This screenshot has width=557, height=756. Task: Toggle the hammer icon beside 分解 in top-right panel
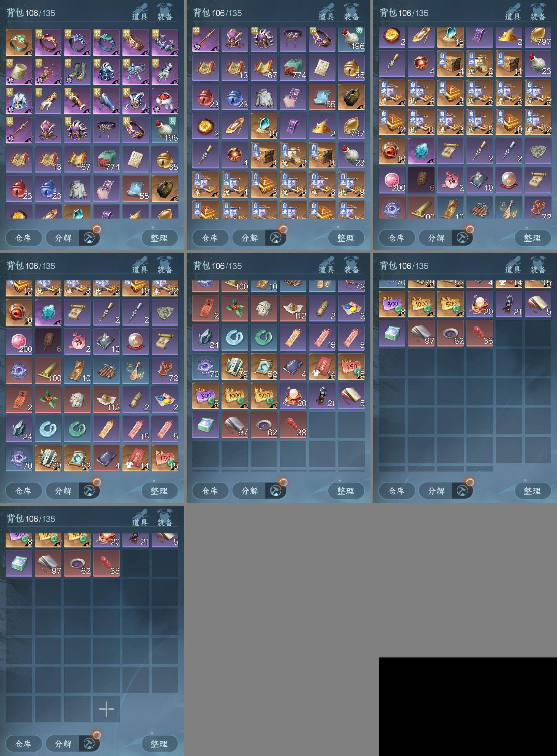point(462,238)
